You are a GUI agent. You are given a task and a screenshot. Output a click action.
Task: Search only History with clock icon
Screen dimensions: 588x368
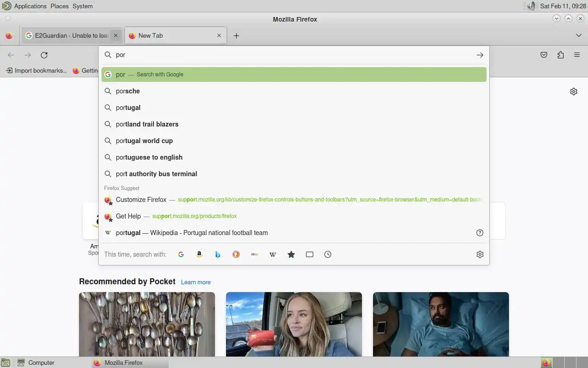pyautogui.click(x=328, y=254)
